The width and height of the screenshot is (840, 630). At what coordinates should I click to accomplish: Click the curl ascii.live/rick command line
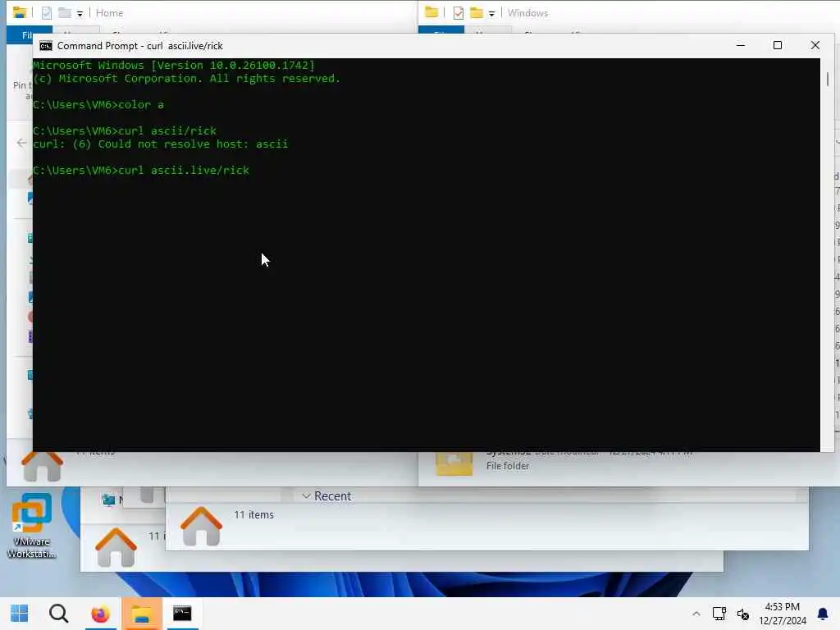141,171
